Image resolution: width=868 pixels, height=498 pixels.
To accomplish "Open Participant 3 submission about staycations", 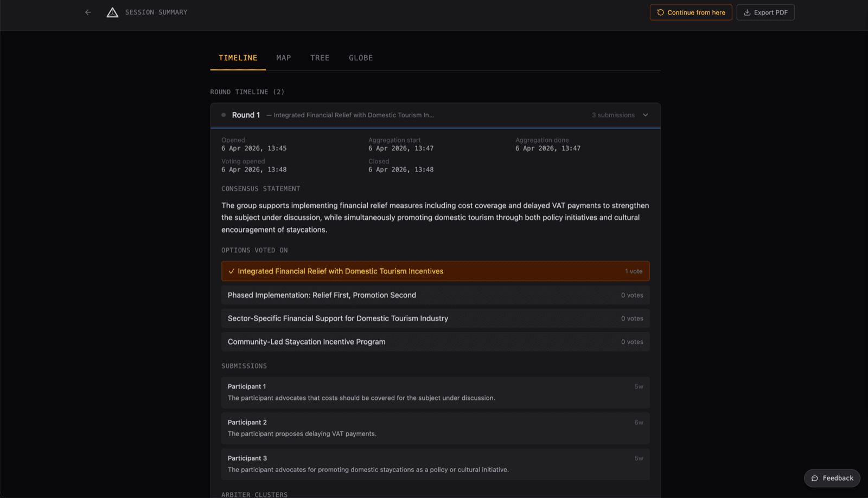I will (435, 464).
